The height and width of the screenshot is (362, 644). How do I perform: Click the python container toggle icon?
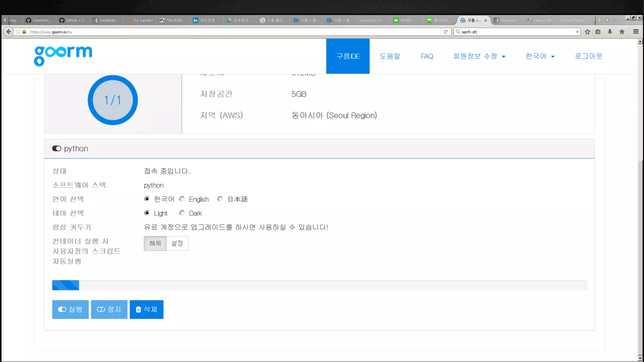(x=57, y=148)
